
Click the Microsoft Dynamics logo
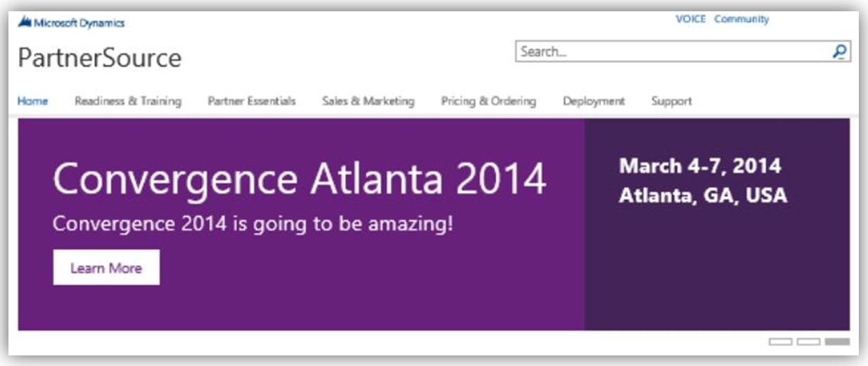coord(72,23)
